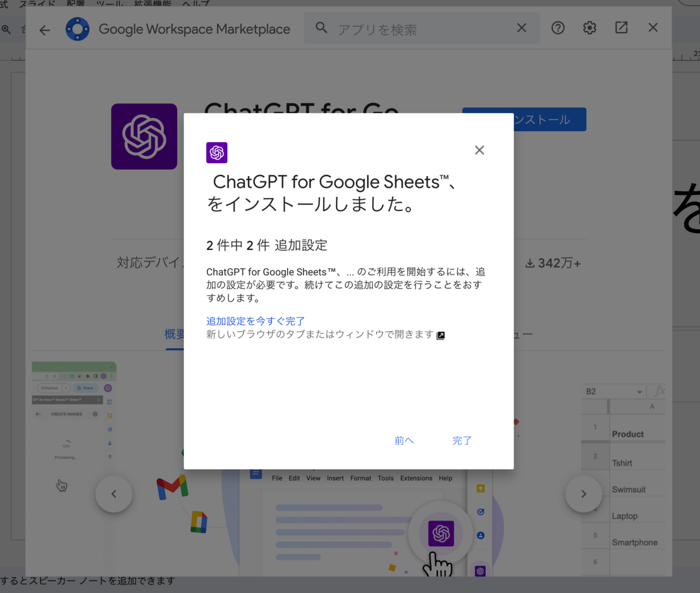
Task: Open Marketplace settings gear icon
Action: point(590,27)
